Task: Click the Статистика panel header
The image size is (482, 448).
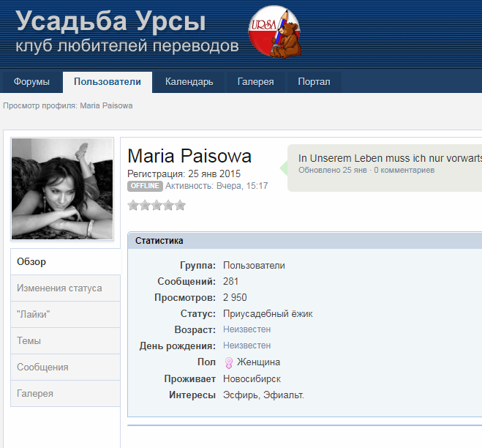Action: (304, 241)
